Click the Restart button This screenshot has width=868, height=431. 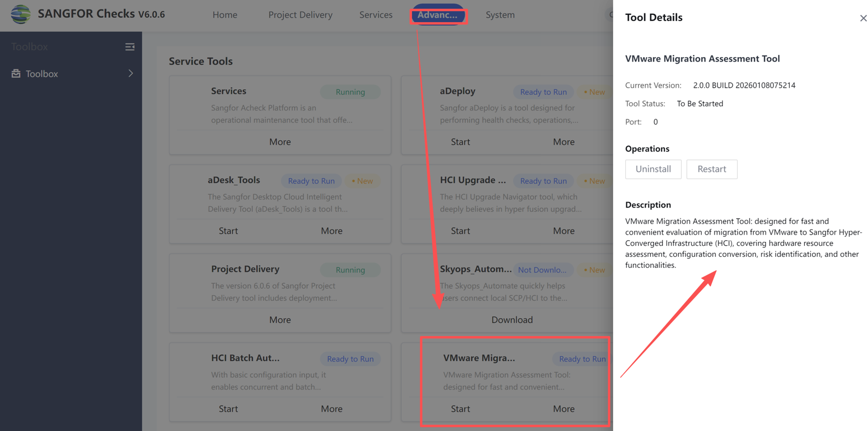[x=712, y=169]
